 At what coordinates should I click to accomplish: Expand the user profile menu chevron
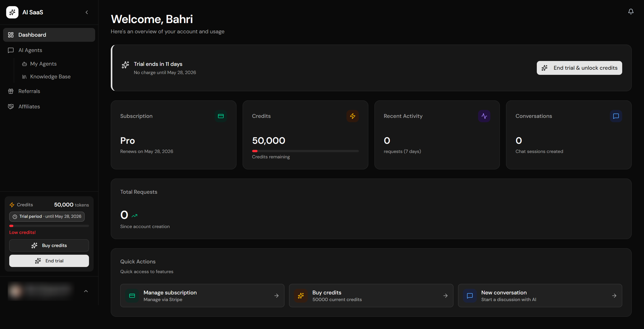point(86,291)
